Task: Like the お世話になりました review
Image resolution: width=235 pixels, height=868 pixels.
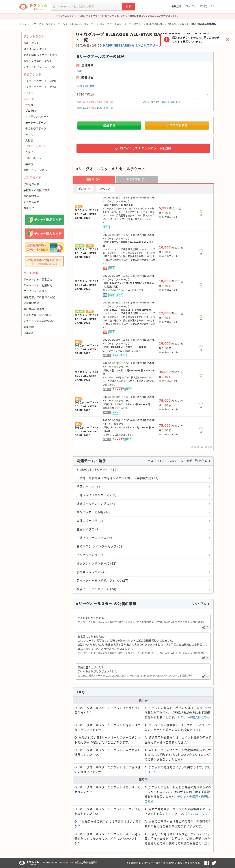Action: 205,658
